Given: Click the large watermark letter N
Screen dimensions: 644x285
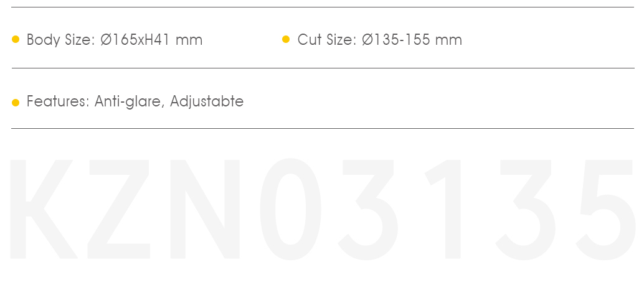Looking at the screenshot, I should click(205, 209).
